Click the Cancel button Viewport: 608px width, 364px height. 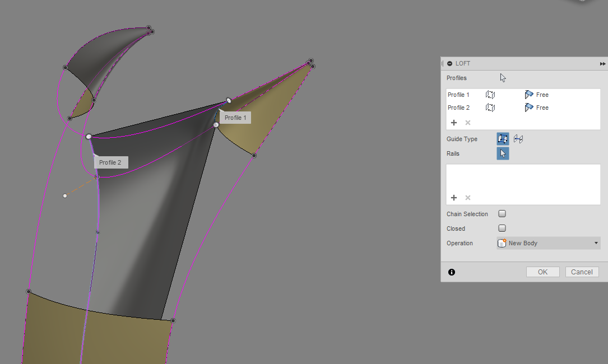point(582,272)
